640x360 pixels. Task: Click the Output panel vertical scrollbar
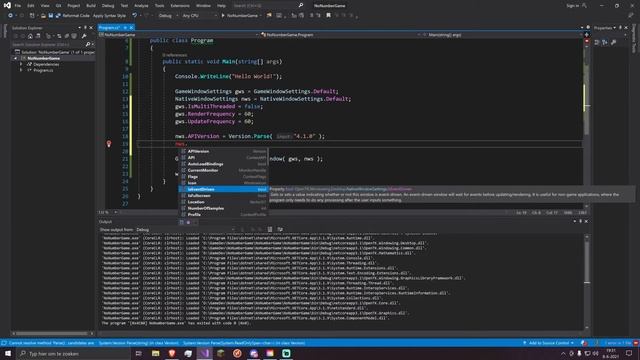pos(587,282)
